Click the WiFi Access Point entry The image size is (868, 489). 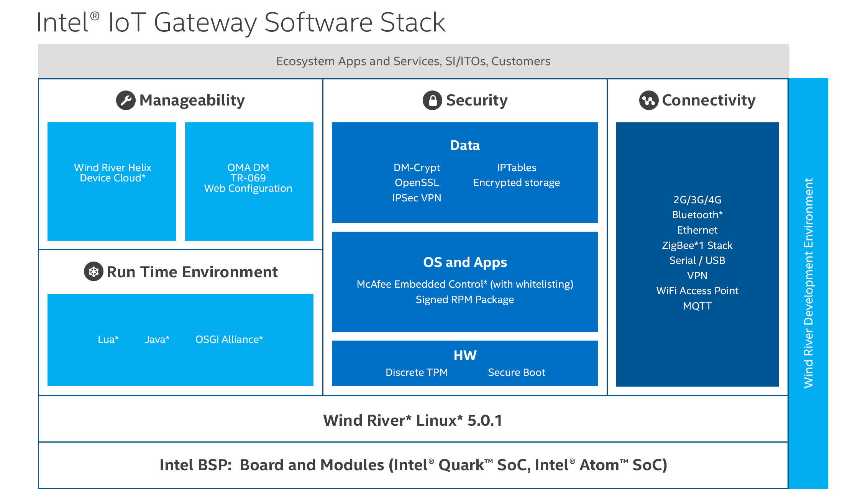697,291
